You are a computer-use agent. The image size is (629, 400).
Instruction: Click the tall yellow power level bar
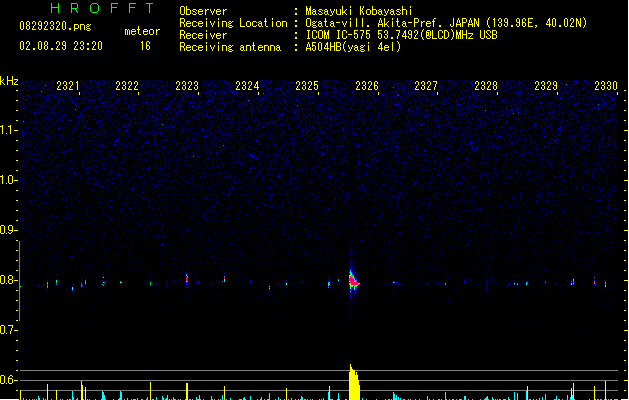click(353, 384)
